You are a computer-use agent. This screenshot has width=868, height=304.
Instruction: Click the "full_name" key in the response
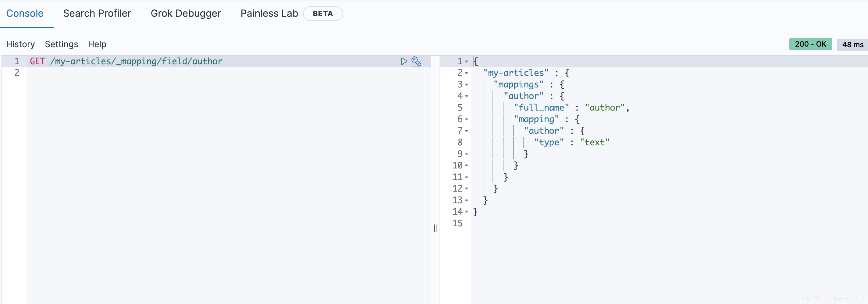pos(541,108)
